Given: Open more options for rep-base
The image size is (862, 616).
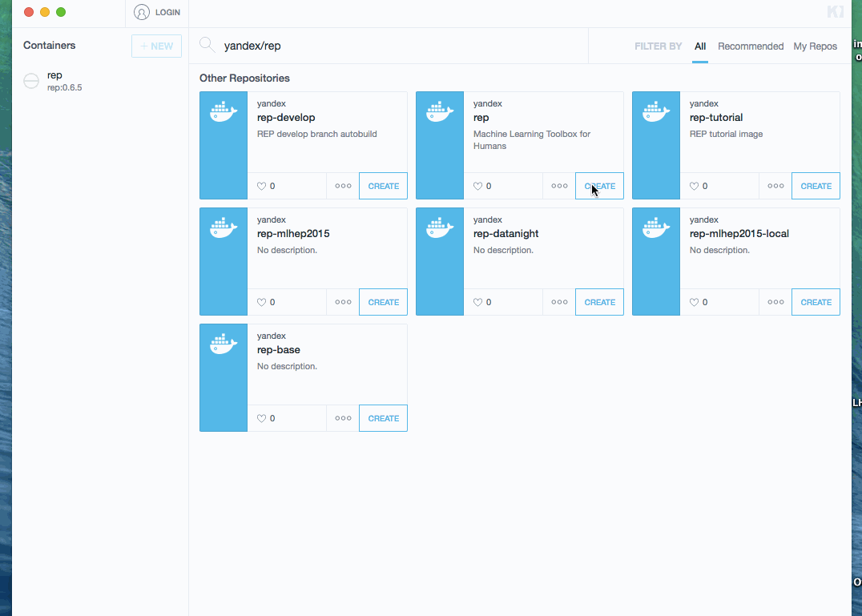Looking at the screenshot, I should pyautogui.click(x=343, y=418).
